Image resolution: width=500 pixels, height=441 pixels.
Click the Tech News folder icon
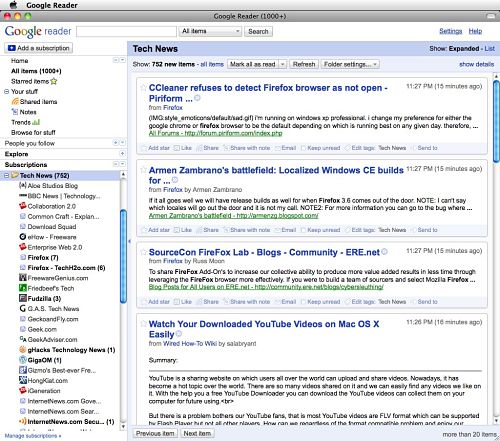(15, 175)
